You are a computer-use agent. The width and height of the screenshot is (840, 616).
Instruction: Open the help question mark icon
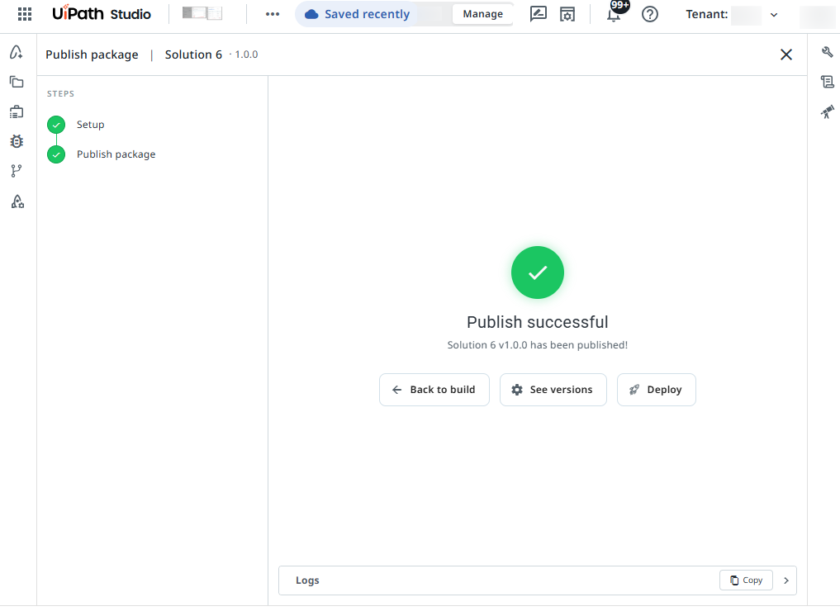click(650, 14)
